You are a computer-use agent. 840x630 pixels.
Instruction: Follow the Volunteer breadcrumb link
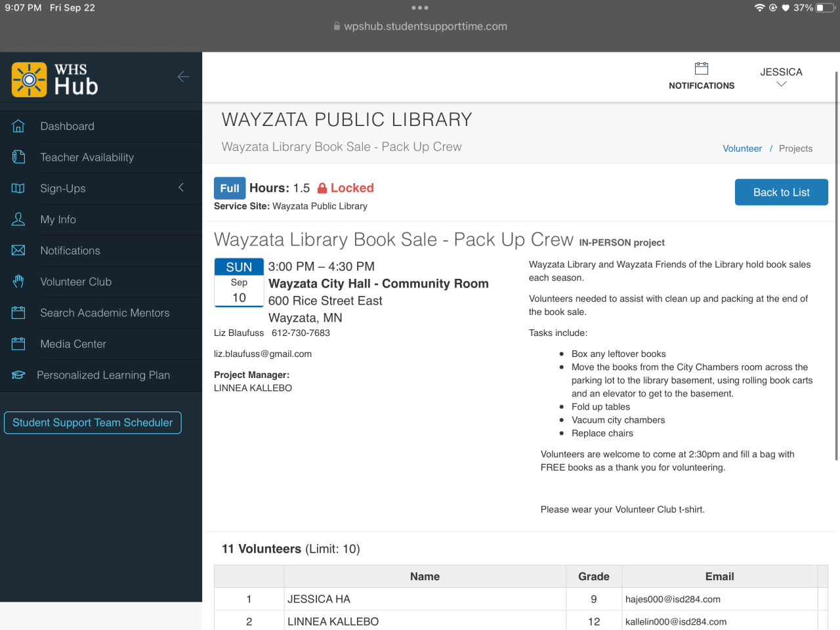pos(742,149)
